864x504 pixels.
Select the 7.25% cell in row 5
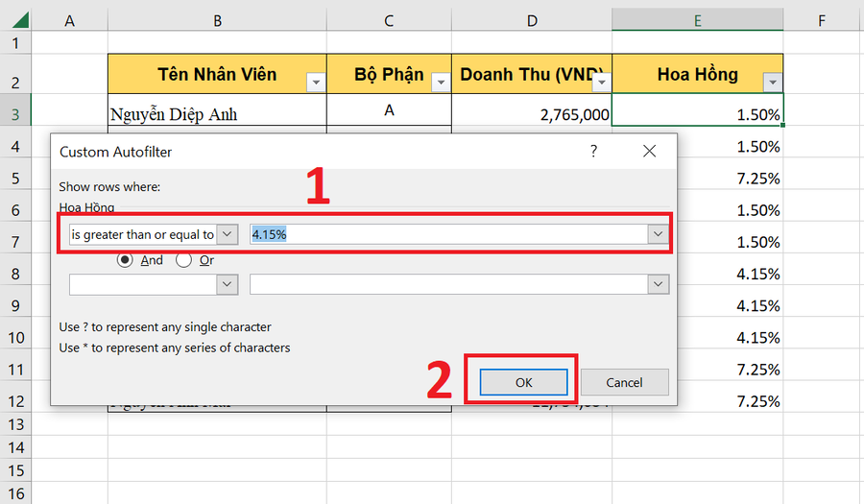click(731, 174)
